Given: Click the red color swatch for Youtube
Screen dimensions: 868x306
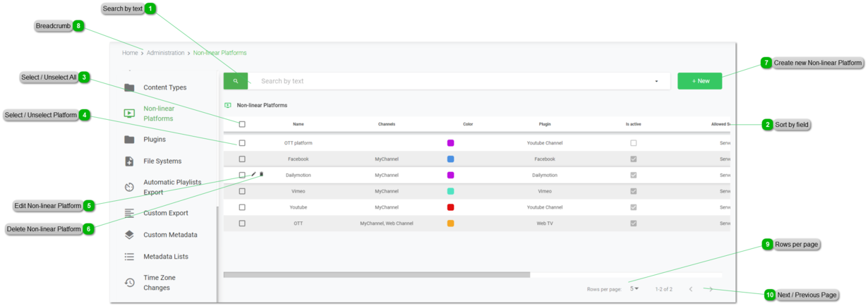Looking at the screenshot, I should 450,207.
